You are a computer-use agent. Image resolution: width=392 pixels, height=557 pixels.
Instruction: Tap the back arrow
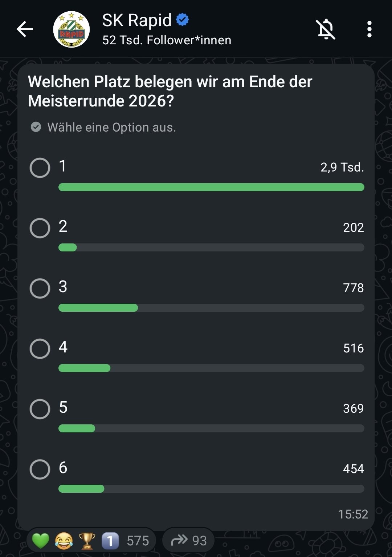25,29
